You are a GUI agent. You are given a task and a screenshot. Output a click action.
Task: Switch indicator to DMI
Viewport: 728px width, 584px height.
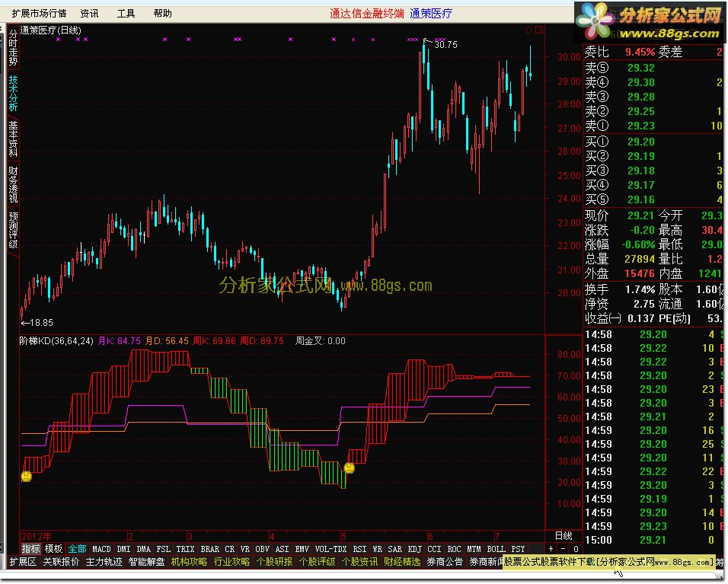(123, 549)
